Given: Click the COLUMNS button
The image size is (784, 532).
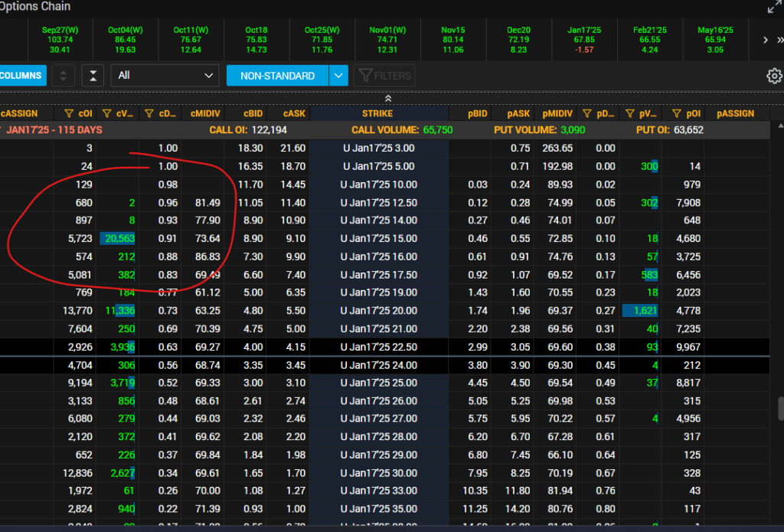Looking at the screenshot, I should pos(22,76).
